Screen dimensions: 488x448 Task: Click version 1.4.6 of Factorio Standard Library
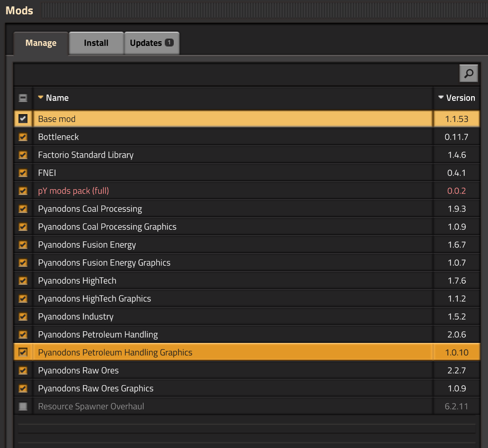click(x=456, y=155)
